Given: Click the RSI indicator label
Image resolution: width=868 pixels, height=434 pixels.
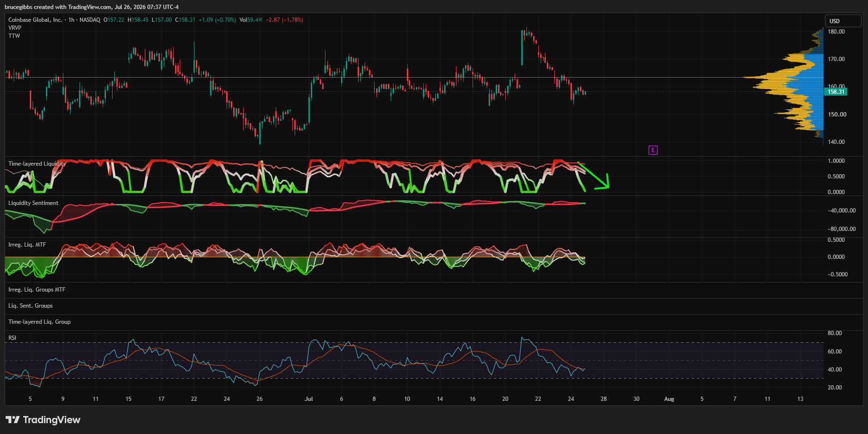Looking at the screenshot, I should pyautogui.click(x=12, y=338).
